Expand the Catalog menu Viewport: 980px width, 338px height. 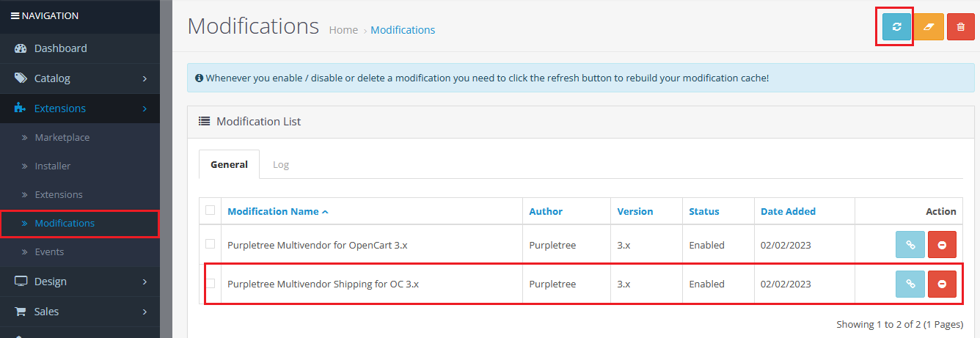click(x=80, y=78)
